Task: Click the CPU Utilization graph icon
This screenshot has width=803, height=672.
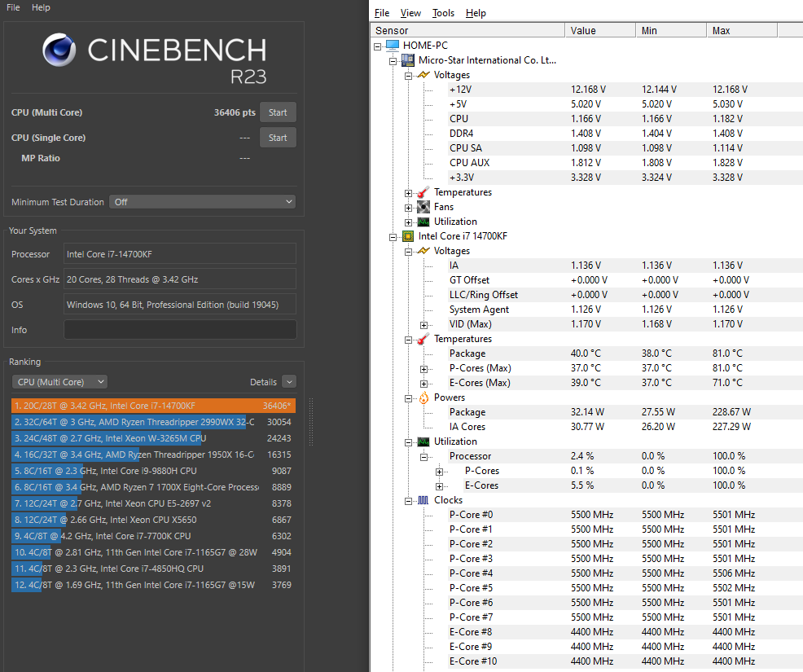Action: tap(423, 441)
